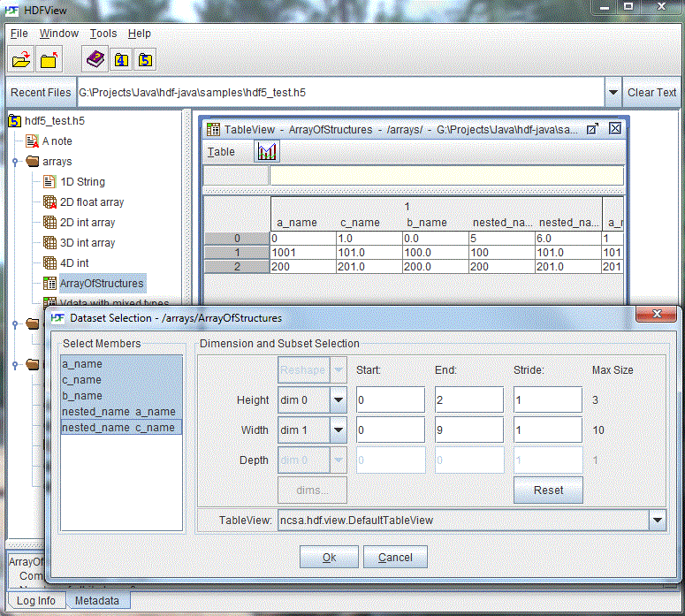The width and height of the screenshot is (685, 616).
Task: Switch to the Log Info tab
Action: click(x=36, y=601)
